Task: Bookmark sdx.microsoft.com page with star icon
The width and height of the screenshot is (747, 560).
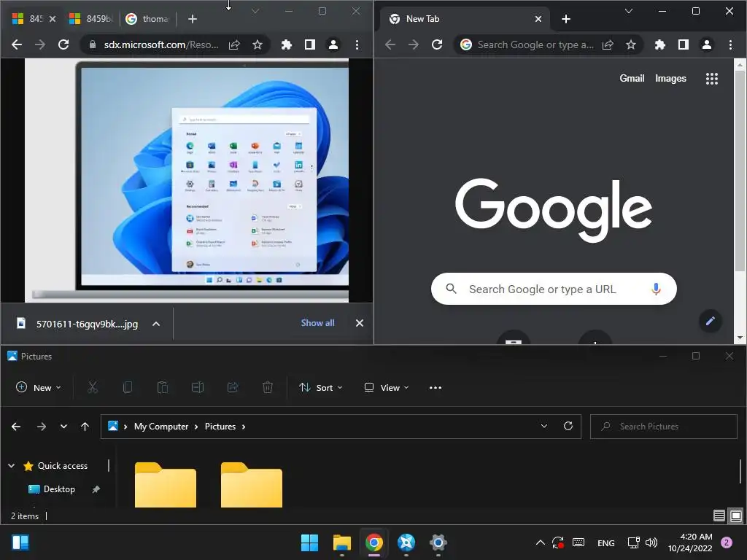Action: tap(258, 44)
